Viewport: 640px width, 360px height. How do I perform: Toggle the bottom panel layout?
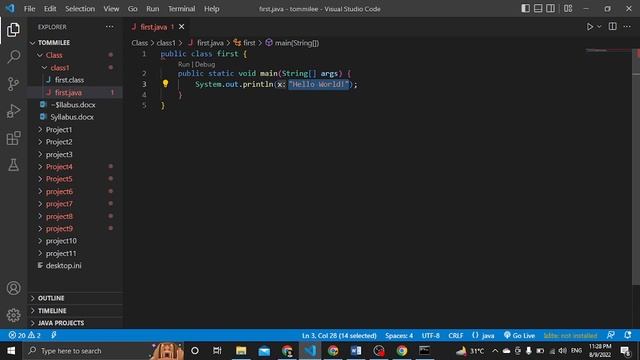coord(538,9)
